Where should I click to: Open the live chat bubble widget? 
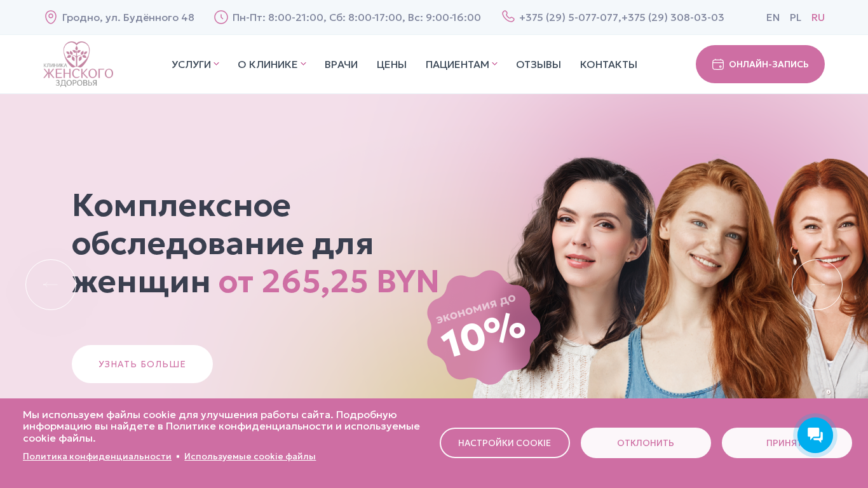(x=815, y=435)
